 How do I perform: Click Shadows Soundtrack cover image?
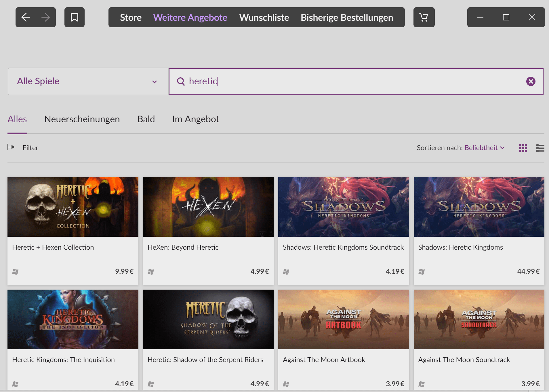pos(344,207)
